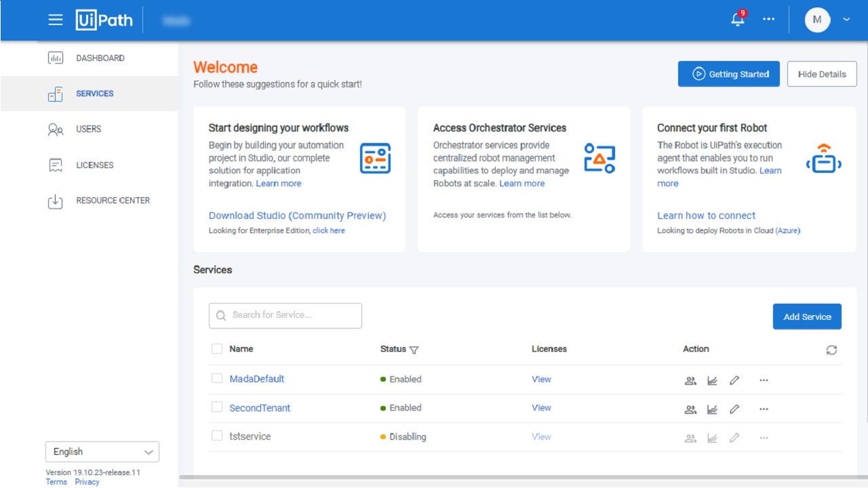The height and width of the screenshot is (488, 868).
Task: Click the tstservice name
Action: (250, 436)
